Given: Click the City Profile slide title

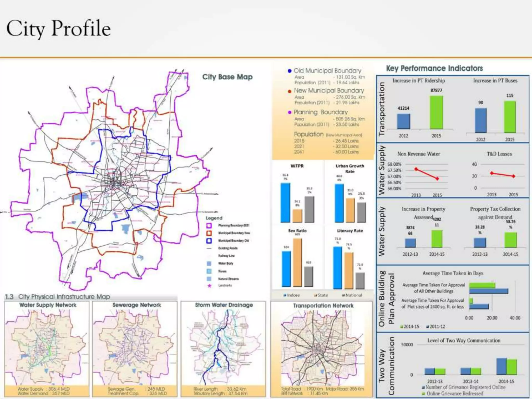Looking at the screenshot, I should click(x=59, y=29).
